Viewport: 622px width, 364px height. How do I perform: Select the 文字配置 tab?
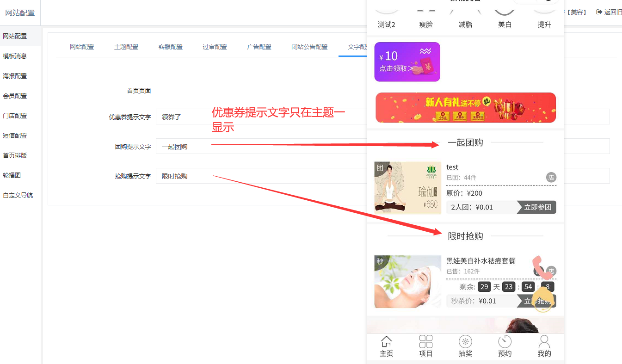coord(353,47)
